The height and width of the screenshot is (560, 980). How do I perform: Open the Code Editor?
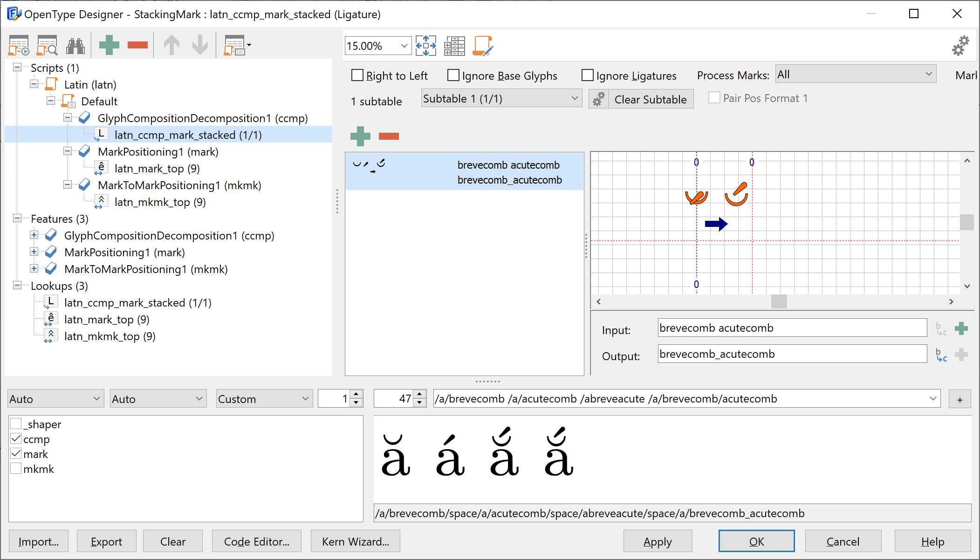[x=257, y=541]
